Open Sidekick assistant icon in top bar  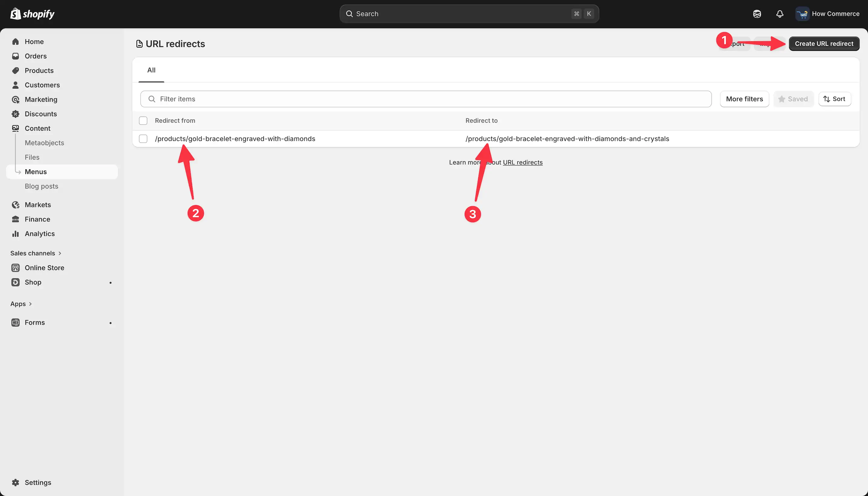click(x=757, y=14)
